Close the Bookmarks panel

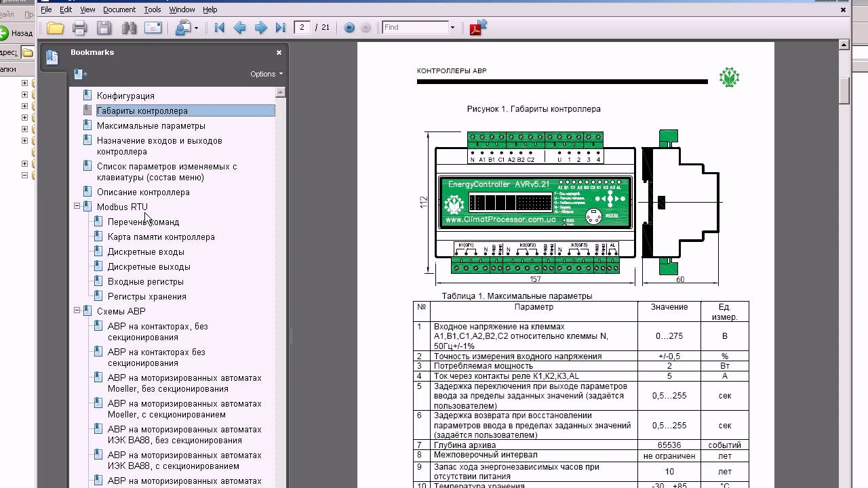coord(279,52)
